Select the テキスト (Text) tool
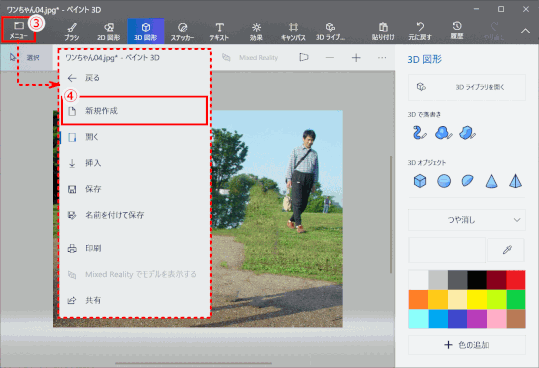539x368 pixels. pos(219,31)
